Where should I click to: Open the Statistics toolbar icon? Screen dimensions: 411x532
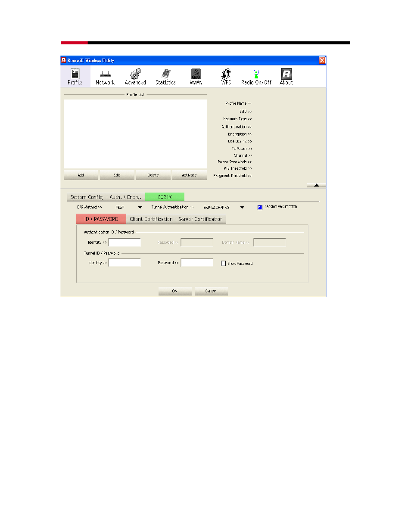coord(165,77)
